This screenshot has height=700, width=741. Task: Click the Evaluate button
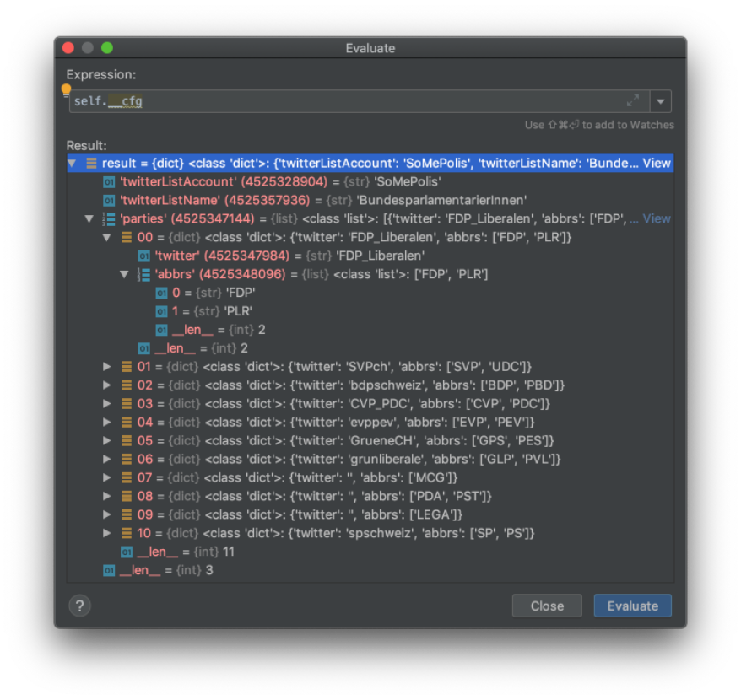[x=632, y=606]
